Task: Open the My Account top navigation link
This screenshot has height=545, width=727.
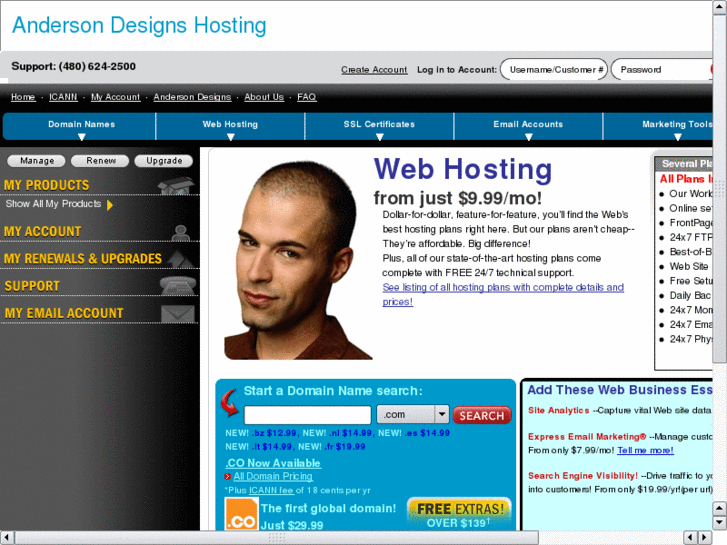Action: coord(115,97)
